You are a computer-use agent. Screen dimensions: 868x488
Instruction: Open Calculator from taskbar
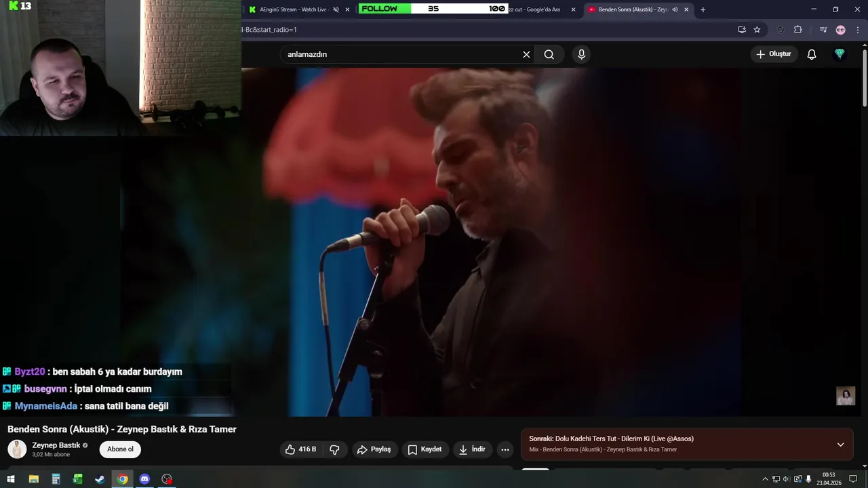pyautogui.click(x=56, y=479)
